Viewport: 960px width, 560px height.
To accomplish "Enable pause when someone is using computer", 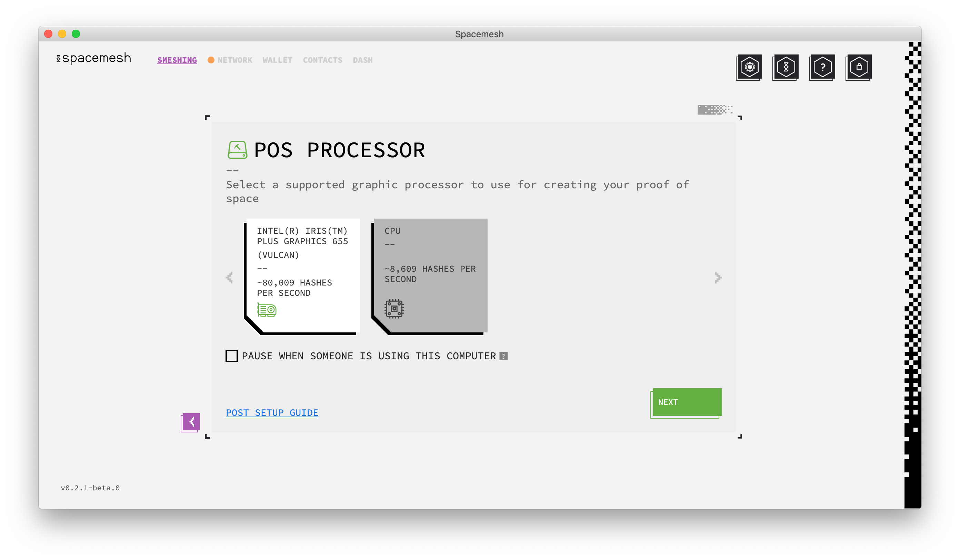I will click(232, 356).
